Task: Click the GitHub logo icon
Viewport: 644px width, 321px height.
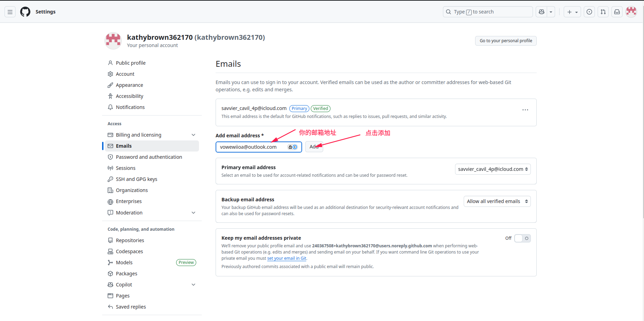Action: pos(25,12)
